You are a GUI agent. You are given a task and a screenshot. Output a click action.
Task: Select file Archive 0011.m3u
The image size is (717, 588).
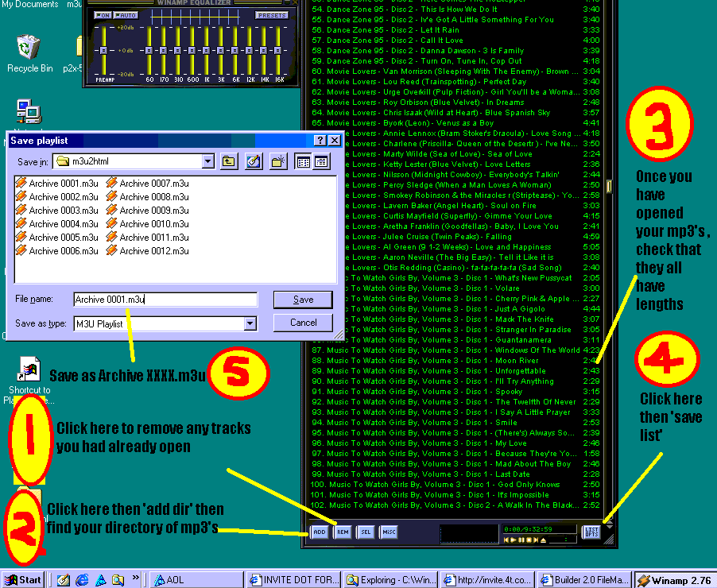click(147, 238)
